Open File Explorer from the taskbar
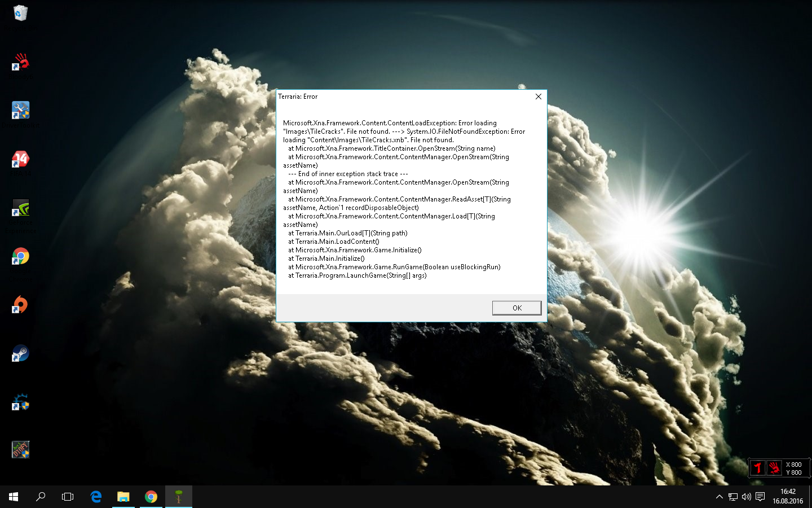The height and width of the screenshot is (508, 812). [123, 497]
